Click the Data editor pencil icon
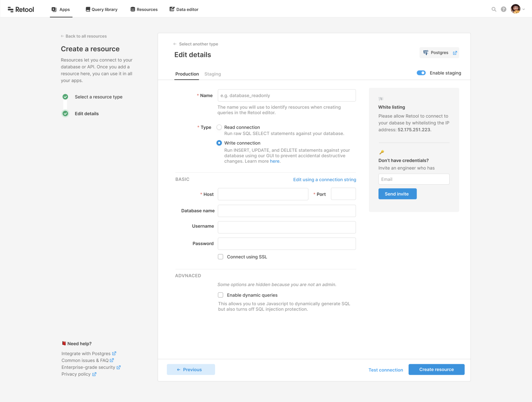Viewport: 532px width, 402px height. coord(172,9)
